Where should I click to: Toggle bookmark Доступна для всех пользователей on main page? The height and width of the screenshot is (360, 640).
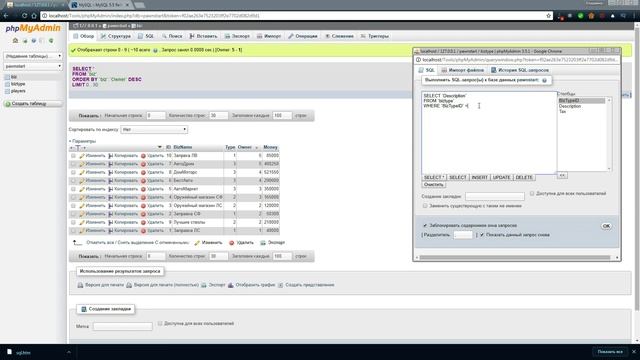pyautogui.click(x=160, y=323)
